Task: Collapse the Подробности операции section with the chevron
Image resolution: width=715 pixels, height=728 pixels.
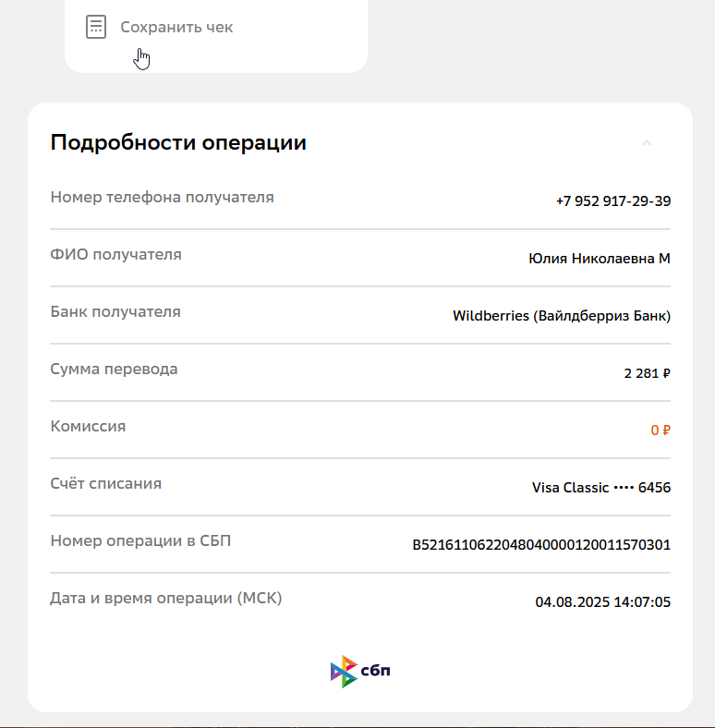Action: pyautogui.click(x=647, y=142)
